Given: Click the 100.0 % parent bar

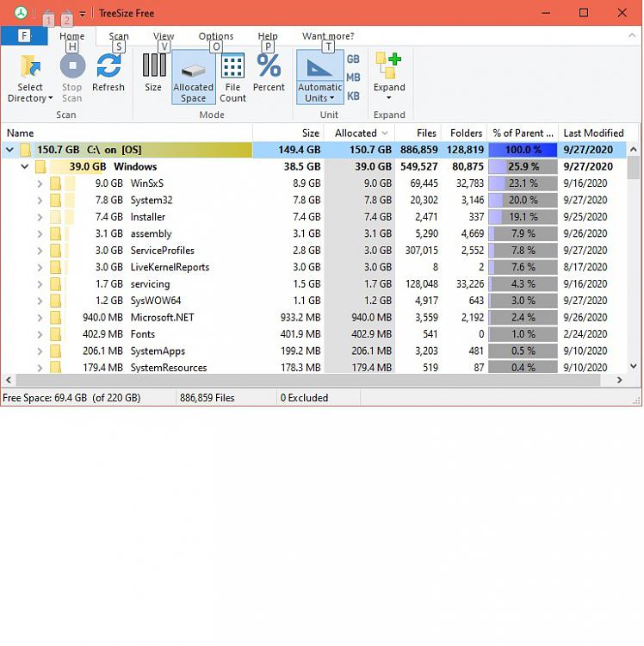Looking at the screenshot, I should 523,150.
